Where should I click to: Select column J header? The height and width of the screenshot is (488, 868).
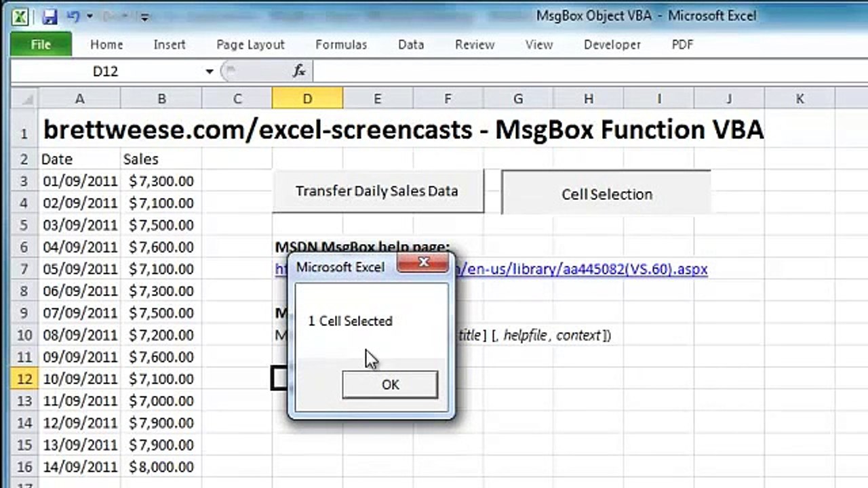[x=729, y=99]
